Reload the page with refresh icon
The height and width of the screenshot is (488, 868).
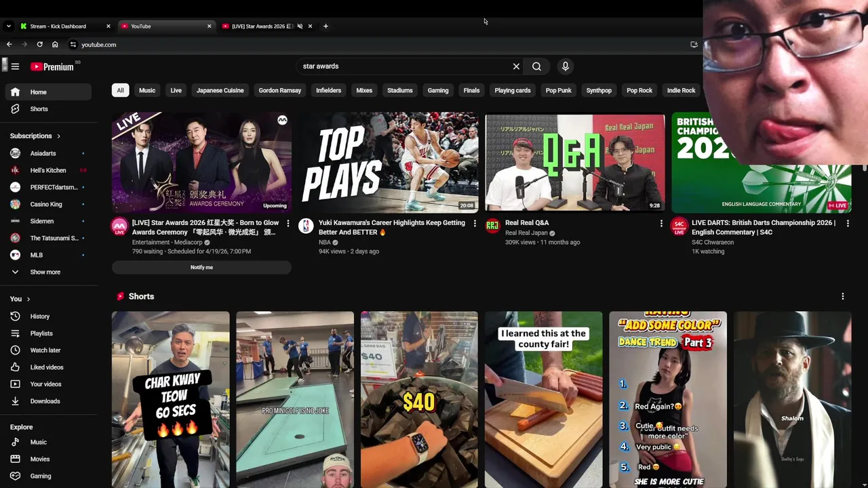pyautogui.click(x=39, y=45)
